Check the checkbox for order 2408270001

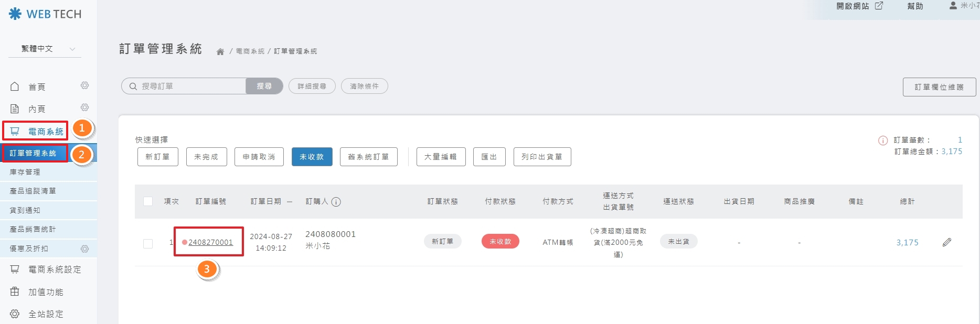click(x=148, y=244)
